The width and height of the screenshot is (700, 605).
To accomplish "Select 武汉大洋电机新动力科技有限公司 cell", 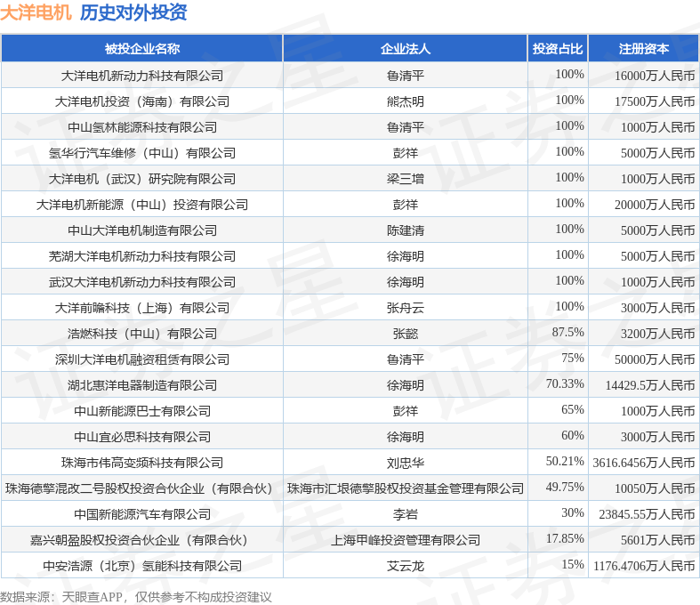I will point(142,282).
